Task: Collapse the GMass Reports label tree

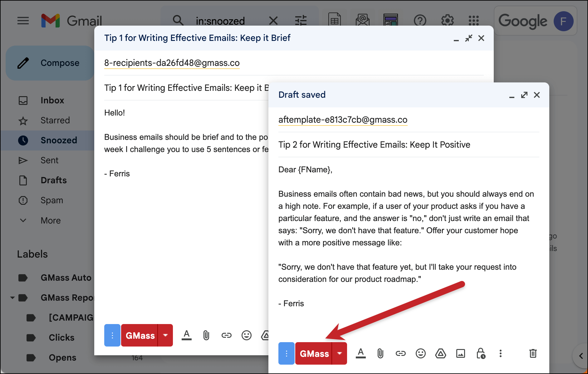Action: (12, 298)
